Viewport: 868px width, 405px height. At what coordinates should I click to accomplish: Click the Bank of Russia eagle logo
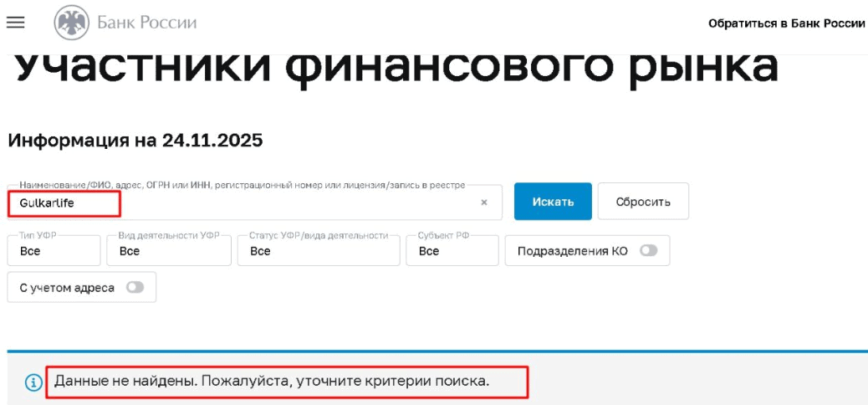tap(71, 23)
